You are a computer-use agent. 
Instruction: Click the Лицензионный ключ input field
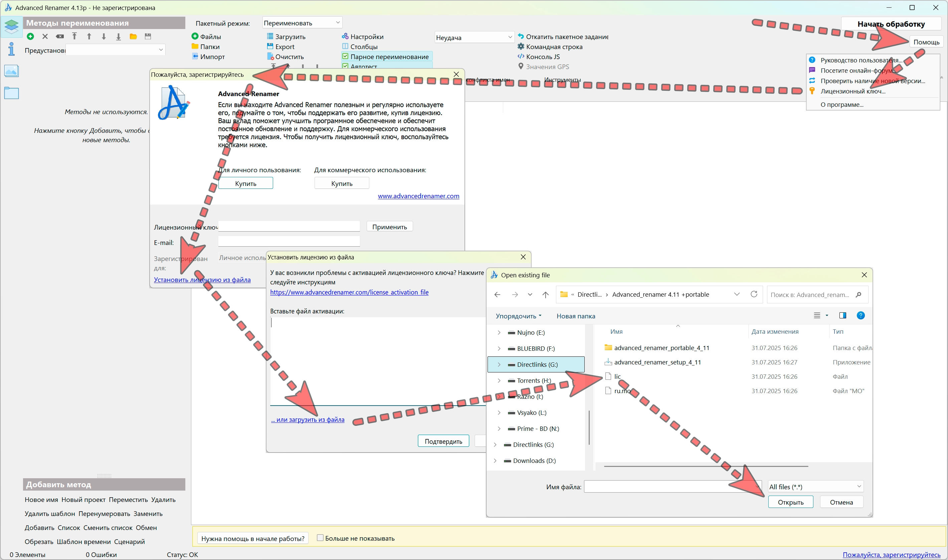289,226
